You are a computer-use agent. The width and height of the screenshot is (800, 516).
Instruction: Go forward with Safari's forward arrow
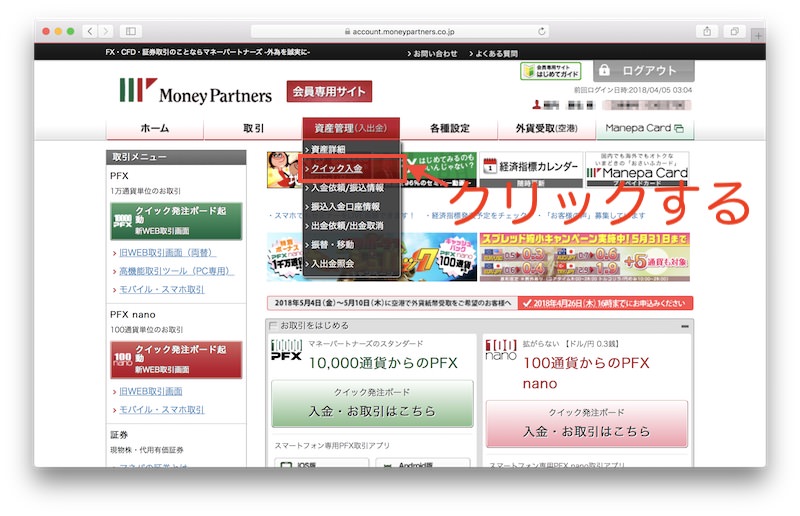106,31
